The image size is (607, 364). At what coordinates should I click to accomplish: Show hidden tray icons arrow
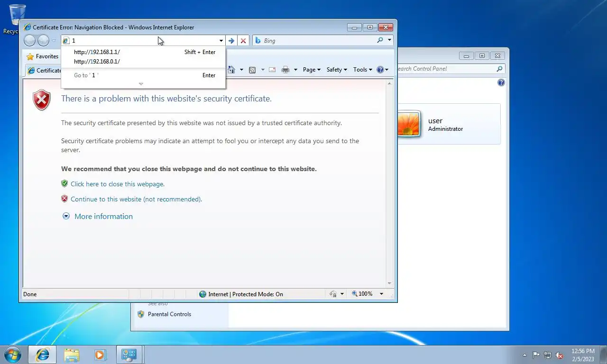pyautogui.click(x=524, y=355)
